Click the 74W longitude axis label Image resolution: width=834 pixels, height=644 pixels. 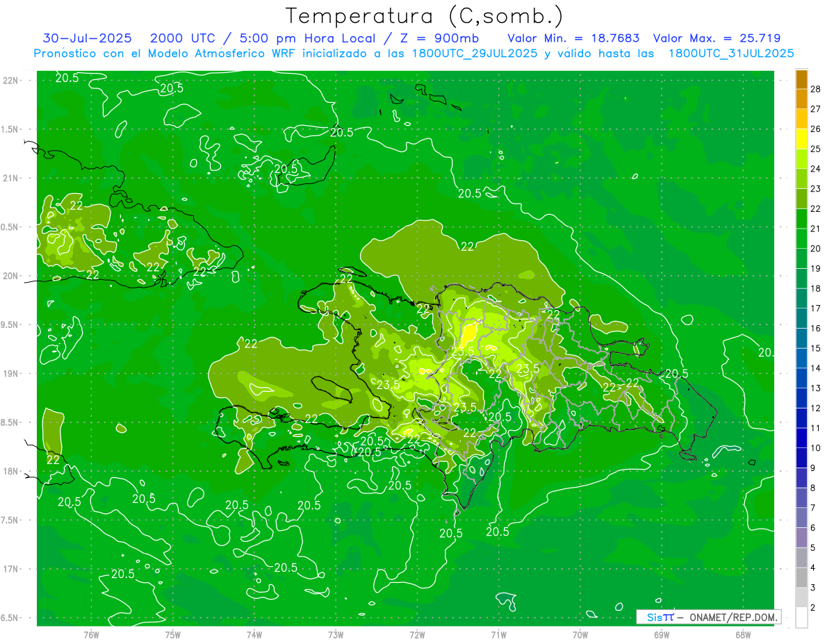[x=254, y=634]
